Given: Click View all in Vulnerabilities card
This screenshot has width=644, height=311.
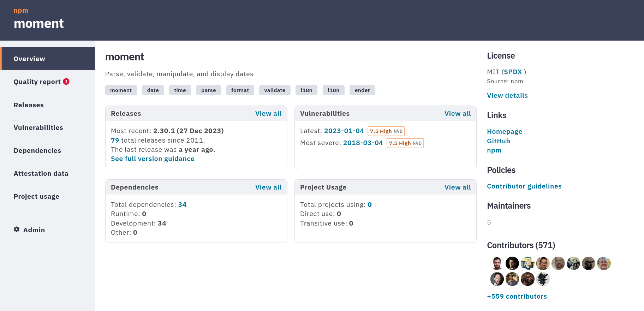Looking at the screenshot, I should (x=458, y=113).
